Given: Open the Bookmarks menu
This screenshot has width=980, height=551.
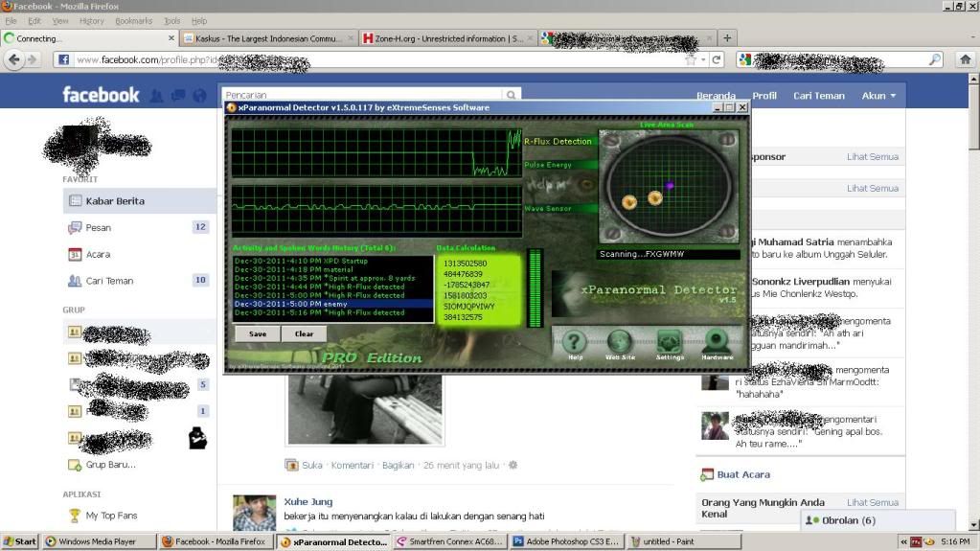Looking at the screenshot, I should 134,21.
